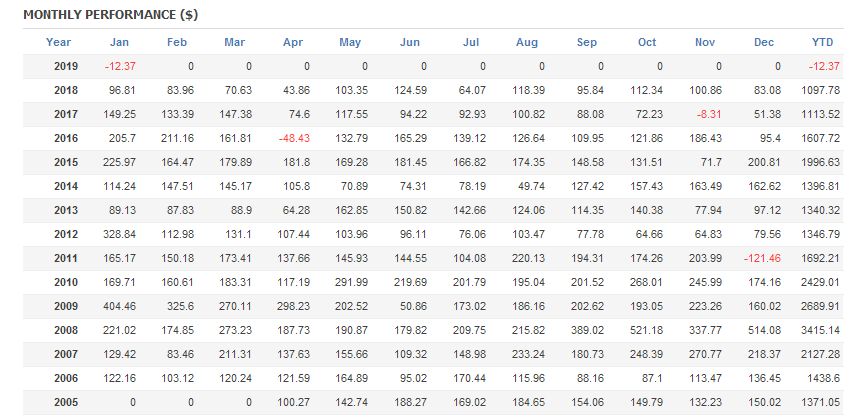Select the Jul column header

point(472,42)
